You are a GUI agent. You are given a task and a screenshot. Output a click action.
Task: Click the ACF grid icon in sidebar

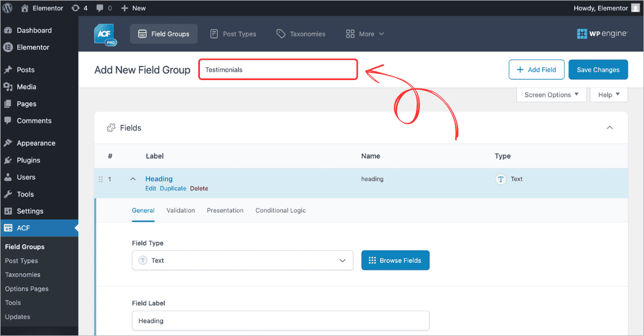point(8,228)
